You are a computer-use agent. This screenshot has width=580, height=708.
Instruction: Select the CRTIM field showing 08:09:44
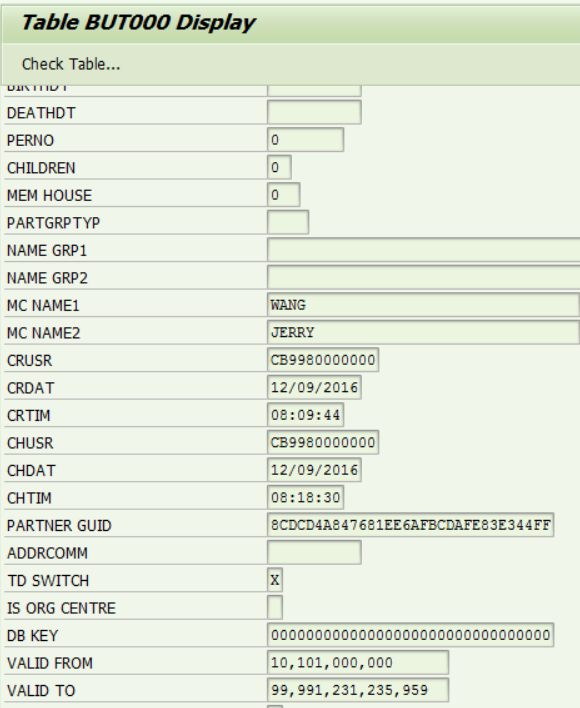point(306,415)
